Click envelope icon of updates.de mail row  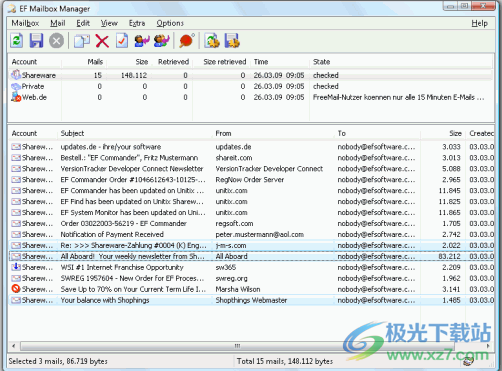(16, 147)
